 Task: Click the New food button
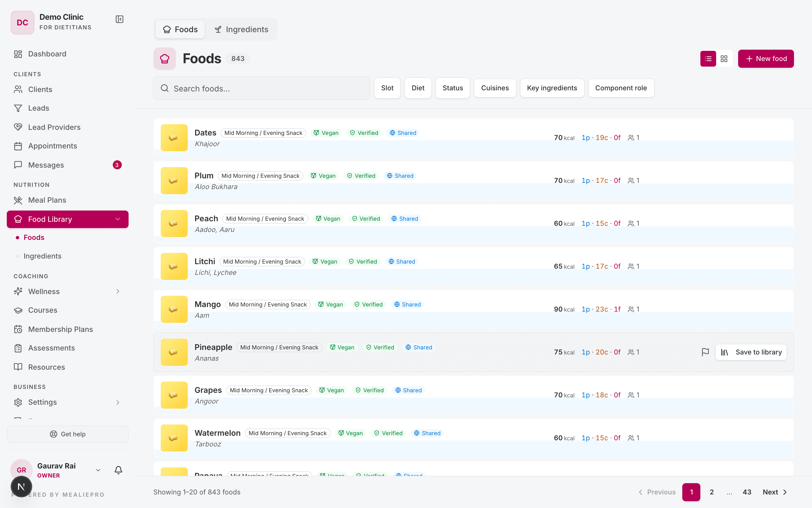click(x=766, y=59)
